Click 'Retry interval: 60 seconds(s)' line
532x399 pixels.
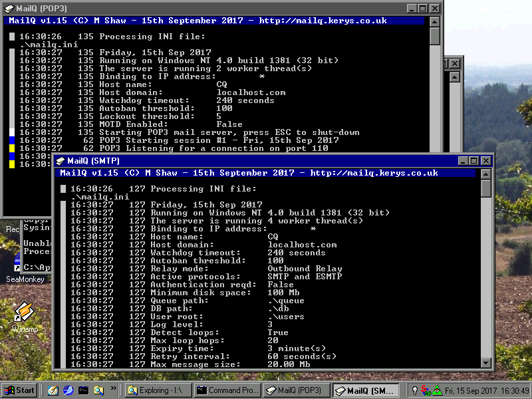click(203, 356)
